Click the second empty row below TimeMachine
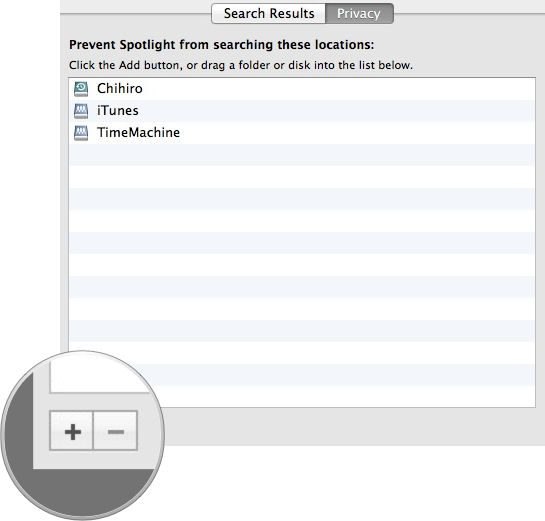545x521 pixels. pos(302,177)
